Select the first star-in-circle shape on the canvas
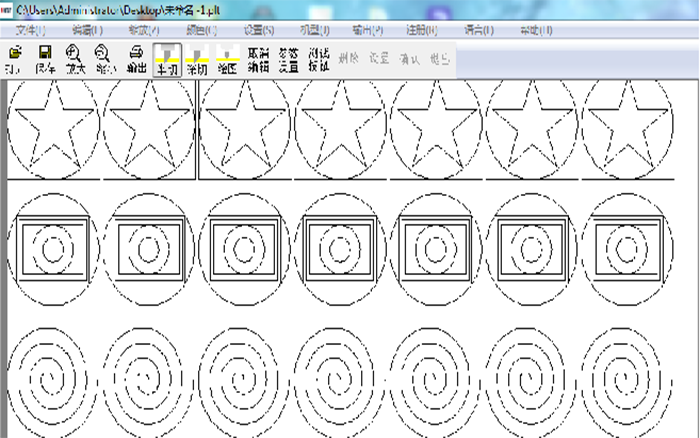Screen dimensions: 700x438 [x=52, y=127]
